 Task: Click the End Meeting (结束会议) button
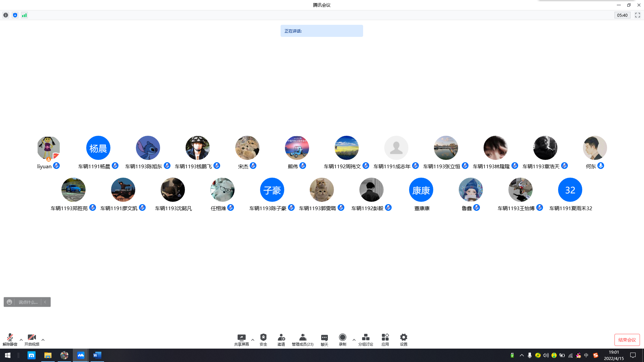pyautogui.click(x=627, y=340)
